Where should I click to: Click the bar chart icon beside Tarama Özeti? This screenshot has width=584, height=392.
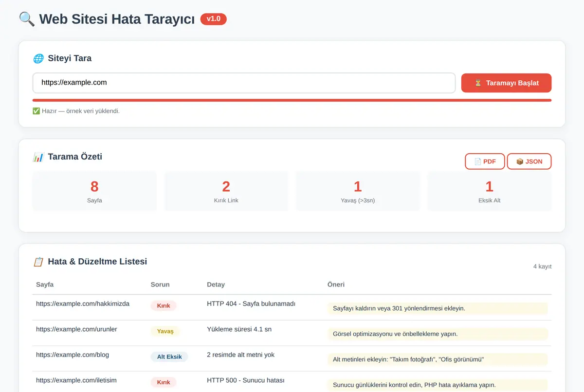[38, 157]
